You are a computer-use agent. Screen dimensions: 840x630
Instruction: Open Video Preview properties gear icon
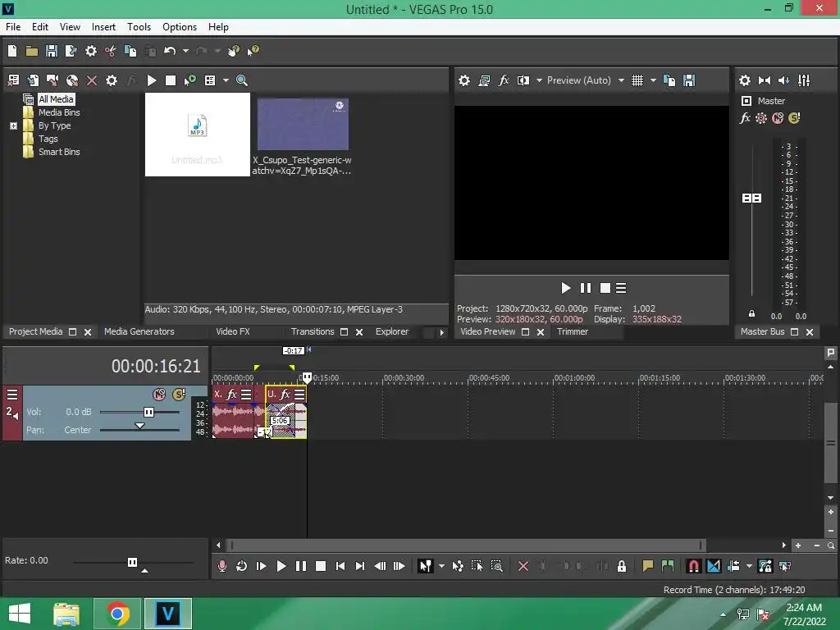click(x=464, y=80)
